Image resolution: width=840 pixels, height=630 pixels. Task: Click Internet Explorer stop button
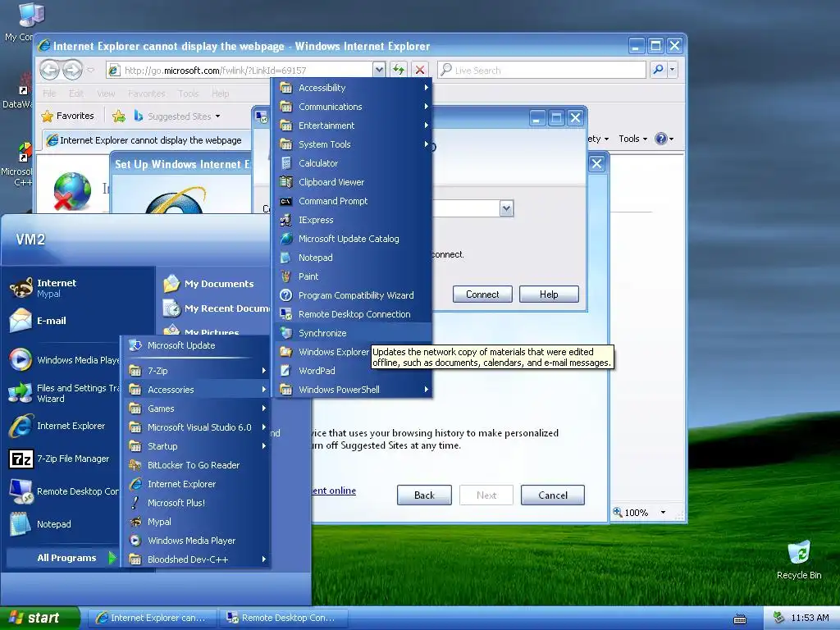click(x=420, y=70)
